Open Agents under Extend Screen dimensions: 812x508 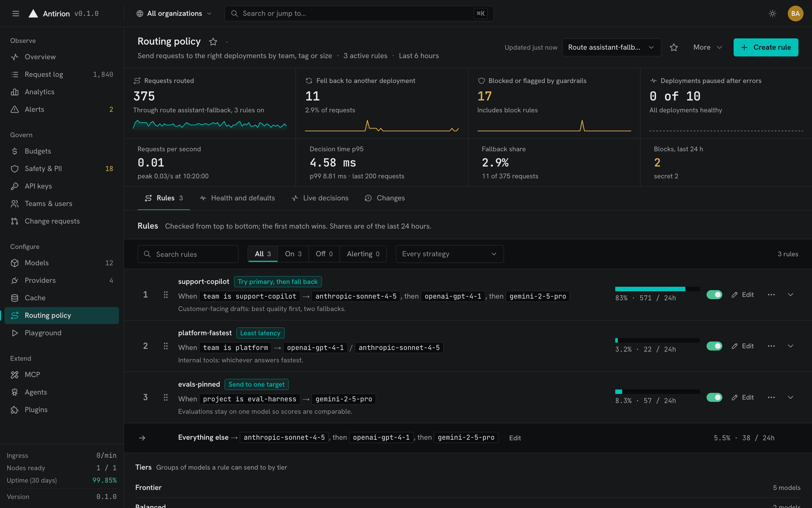(x=62, y=392)
